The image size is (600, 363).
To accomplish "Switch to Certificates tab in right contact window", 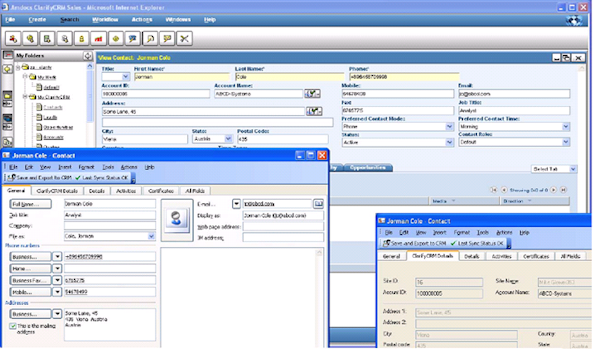I will (x=536, y=256).
